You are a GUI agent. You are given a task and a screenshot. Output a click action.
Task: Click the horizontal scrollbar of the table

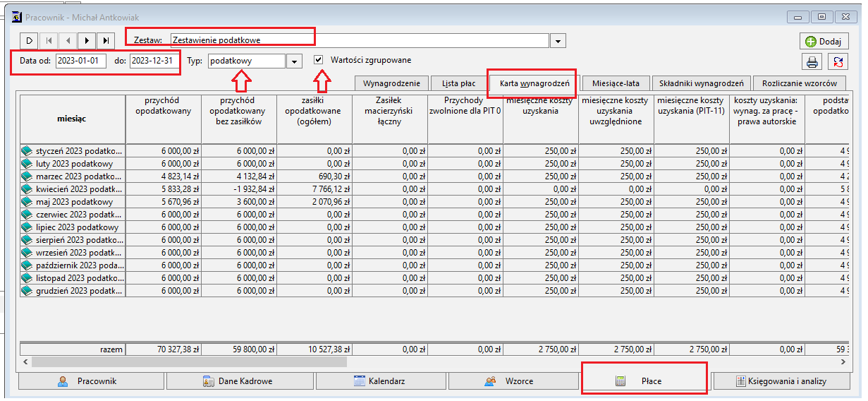pyautogui.click(x=189, y=362)
